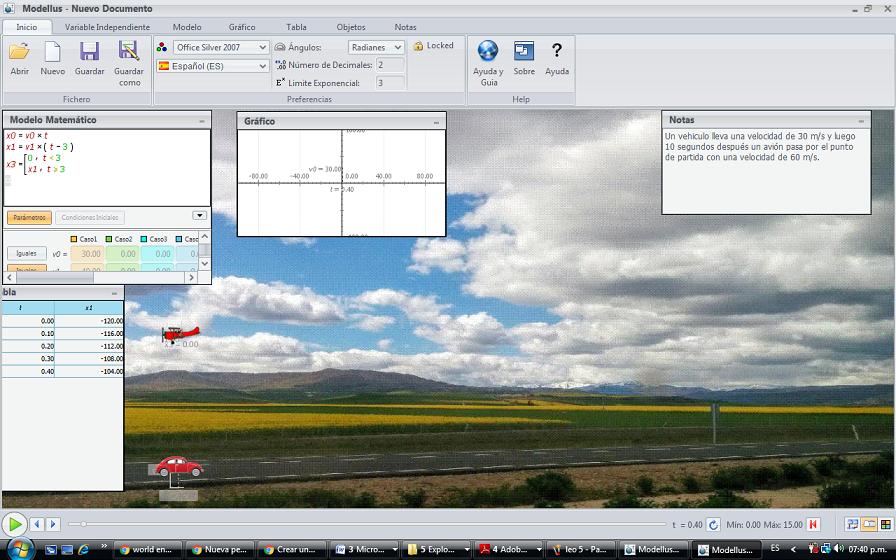Open the Office Silver 2007 theme dropdown
896x560 pixels.
[221, 47]
